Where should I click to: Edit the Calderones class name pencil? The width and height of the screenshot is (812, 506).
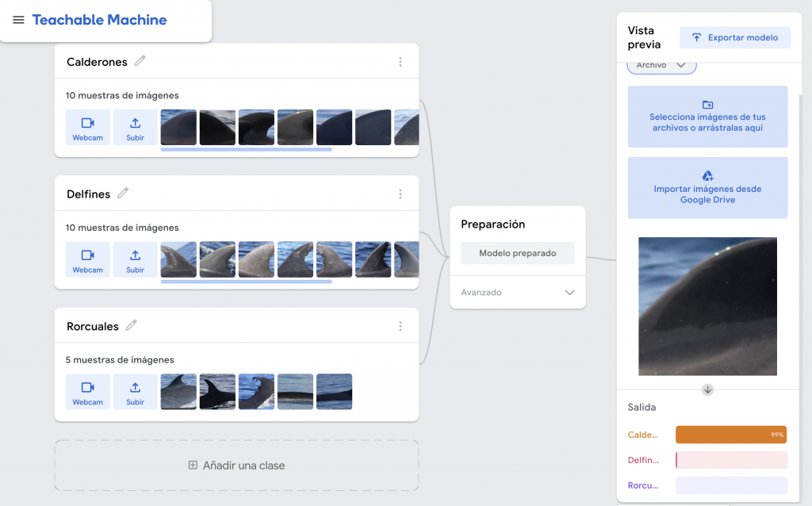tap(140, 61)
